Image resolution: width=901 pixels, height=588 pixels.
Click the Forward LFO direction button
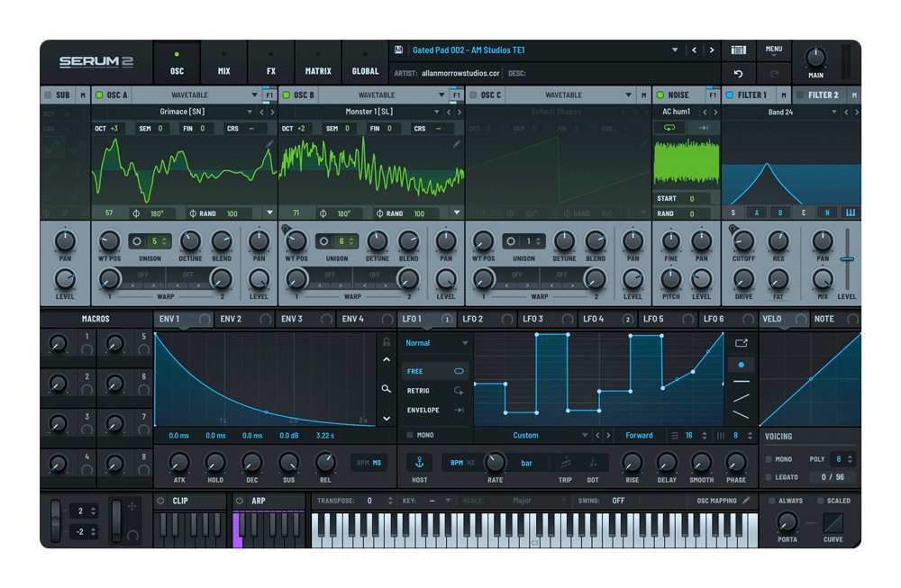(639, 435)
